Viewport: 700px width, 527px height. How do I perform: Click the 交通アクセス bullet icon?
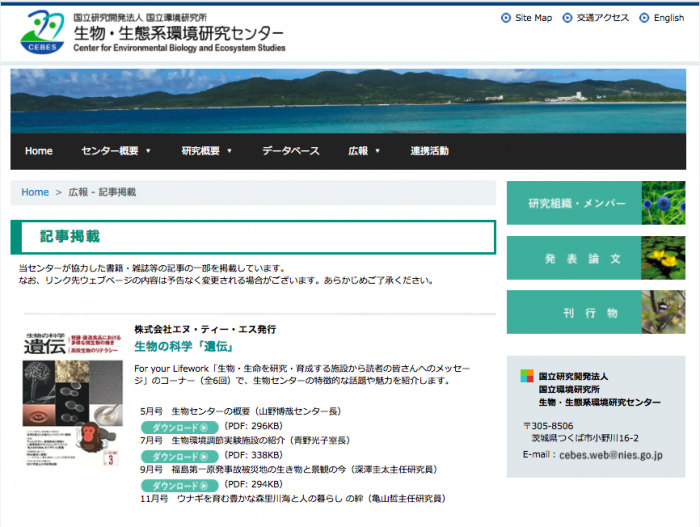(567, 18)
